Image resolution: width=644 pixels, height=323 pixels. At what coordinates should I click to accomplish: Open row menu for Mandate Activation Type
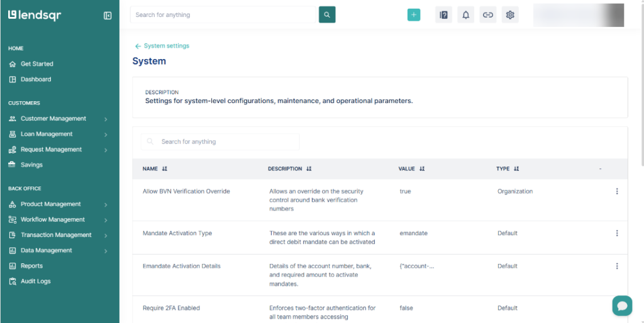617,233
